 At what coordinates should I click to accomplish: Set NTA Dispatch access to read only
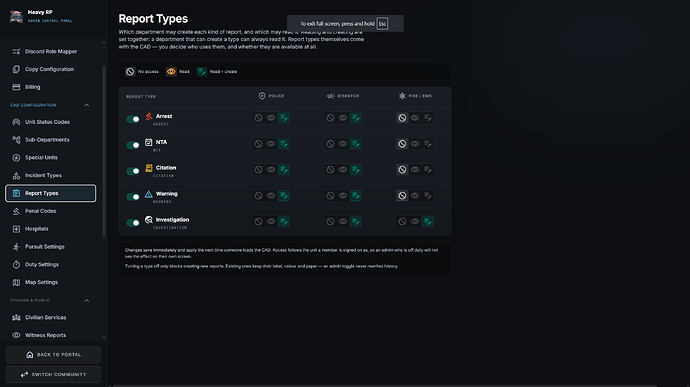343,144
